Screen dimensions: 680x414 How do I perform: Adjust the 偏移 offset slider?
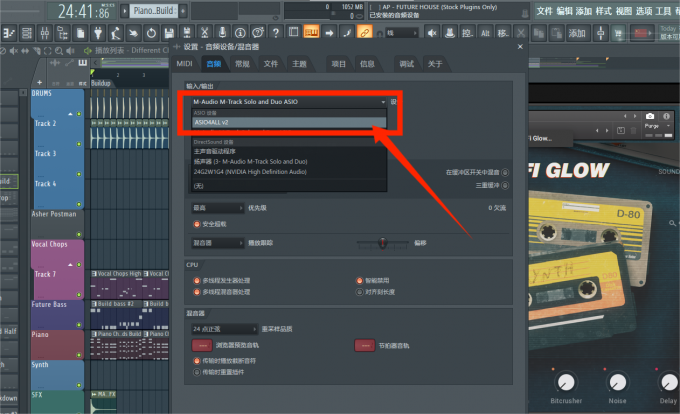pos(382,244)
